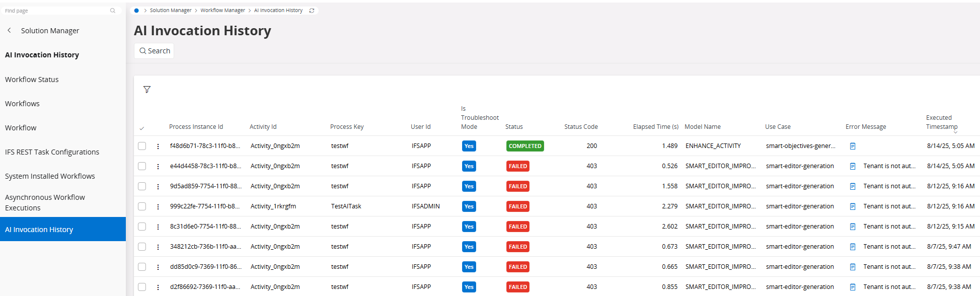
Task: Click Tenant is not aut... in 999c22fe row
Action: pos(889,206)
